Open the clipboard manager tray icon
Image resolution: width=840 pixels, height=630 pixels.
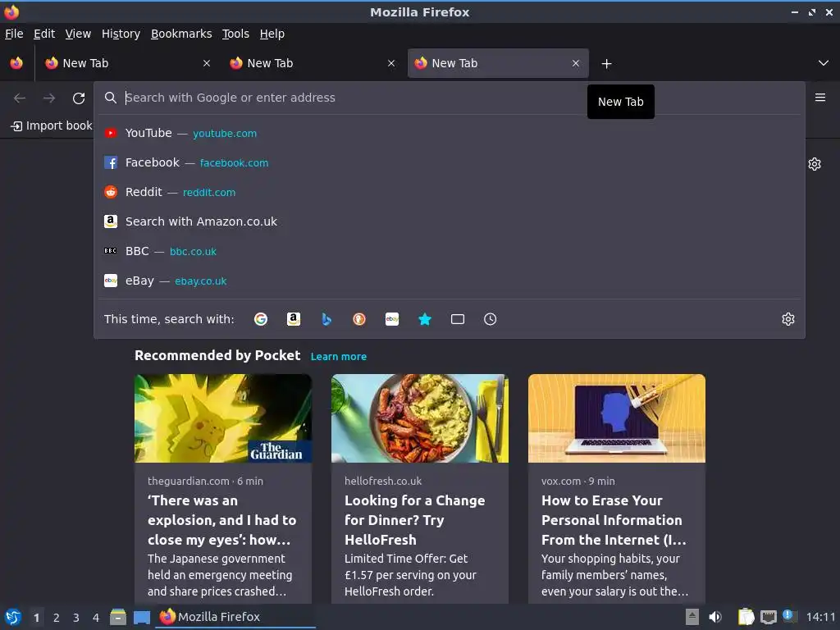(746, 617)
